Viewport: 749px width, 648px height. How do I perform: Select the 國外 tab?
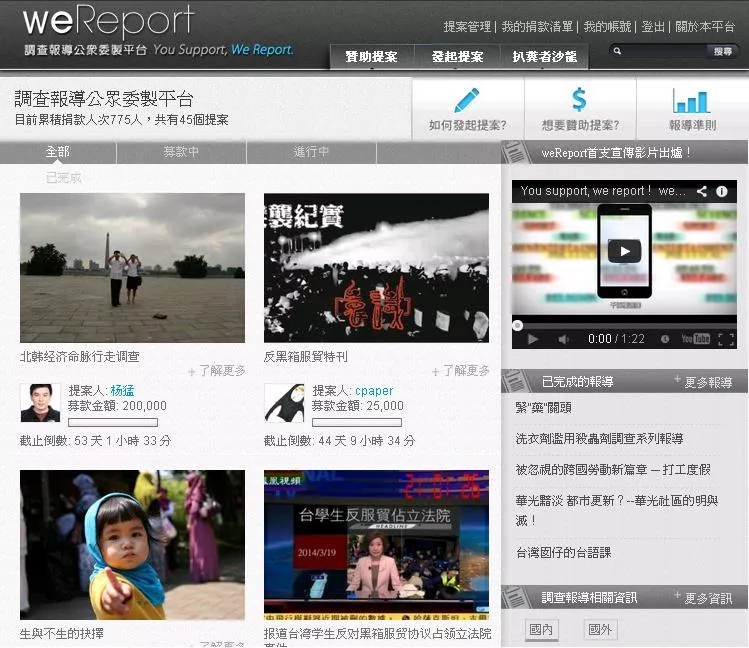(600, 629)
